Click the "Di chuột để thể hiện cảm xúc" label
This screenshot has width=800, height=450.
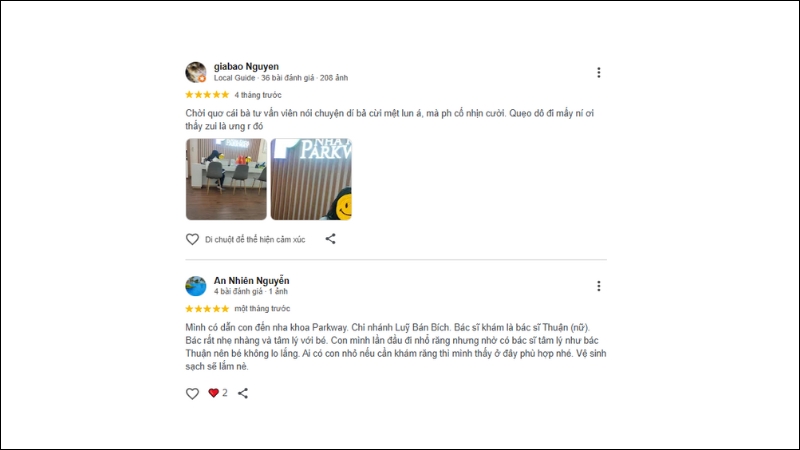[255, 239]
